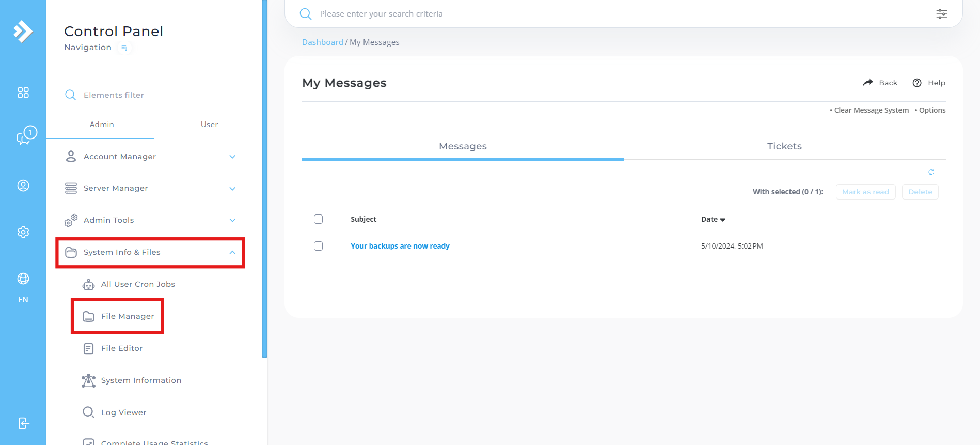Open Log Viewer menu item
Viewport: 980px width, 445px height.
124,412
